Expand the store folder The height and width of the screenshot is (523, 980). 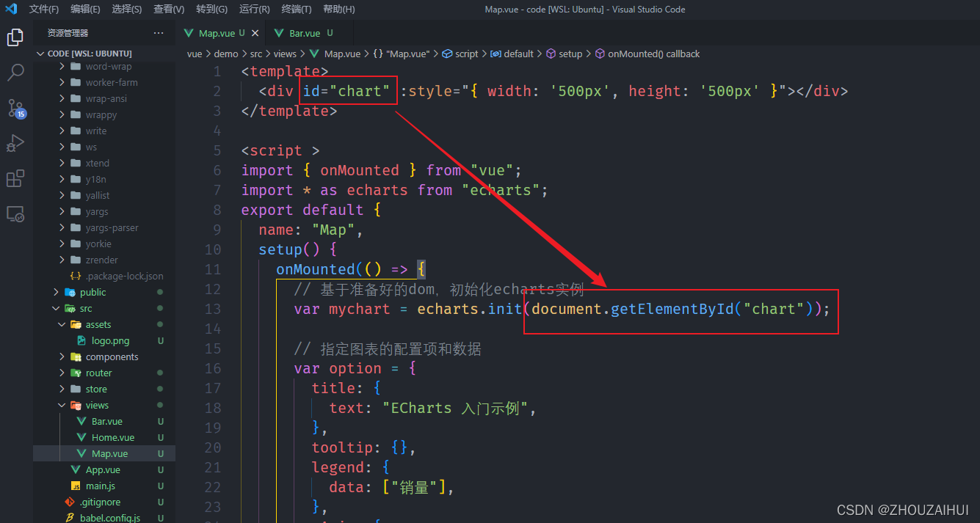pyautogui.click(x=62, y=389)
